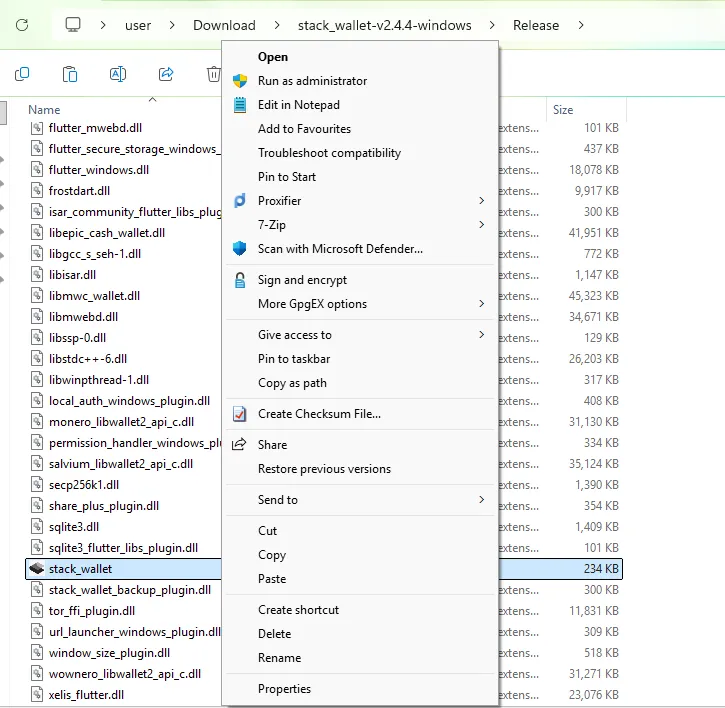This screenshot has height=708, width=725.
Task: Click the Paste toolbar icon
Action: (x=70, y=74)
